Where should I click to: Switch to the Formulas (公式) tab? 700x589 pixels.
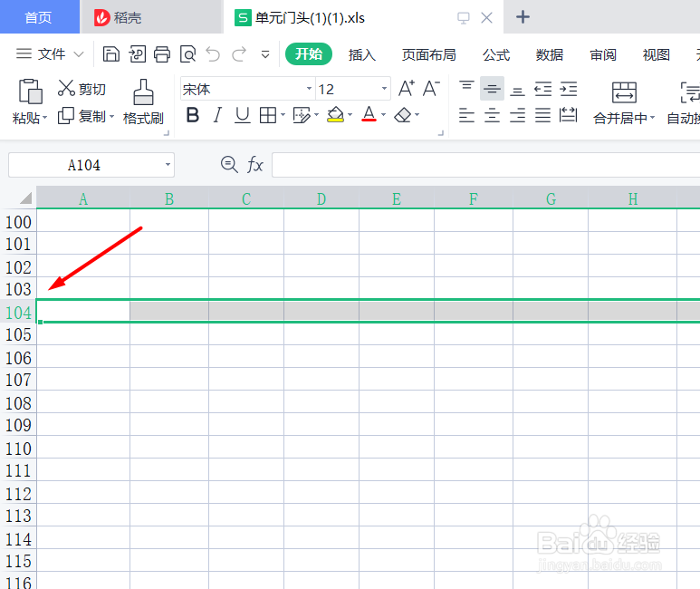[496, 54]
